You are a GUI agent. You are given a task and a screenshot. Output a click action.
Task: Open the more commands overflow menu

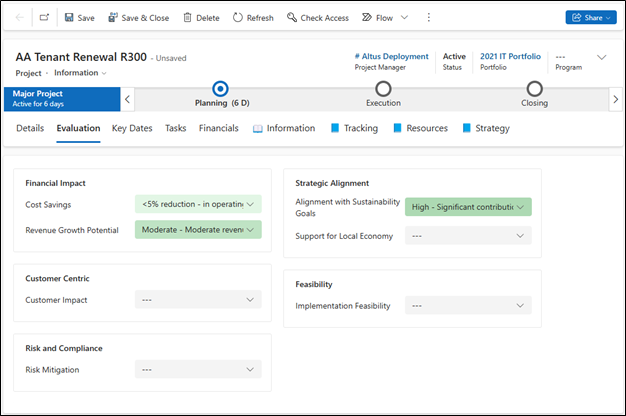coord(429,17)
